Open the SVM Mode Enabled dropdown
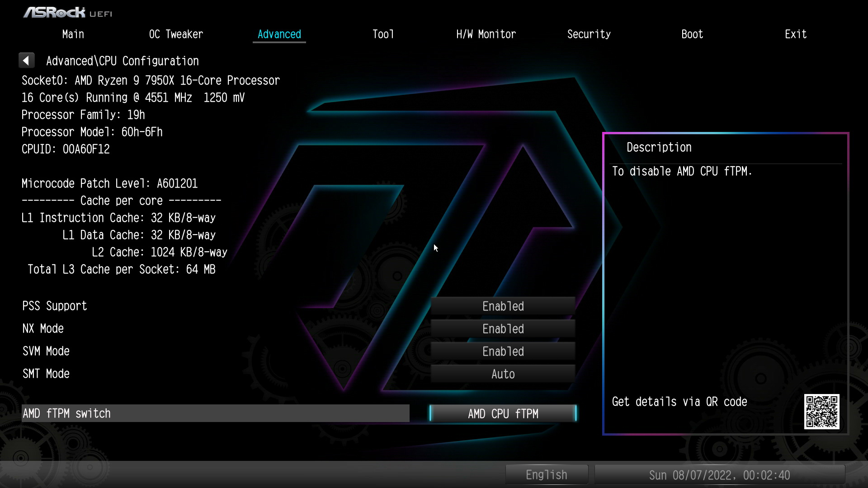Image resolution: width=868 pixels, height=488 pixels. pos(503,352)
